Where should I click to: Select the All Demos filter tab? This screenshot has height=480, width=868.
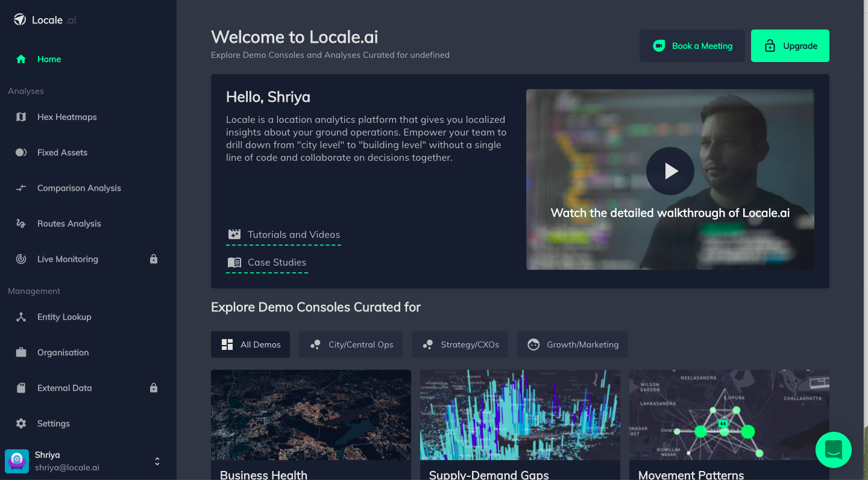(250, 344)
